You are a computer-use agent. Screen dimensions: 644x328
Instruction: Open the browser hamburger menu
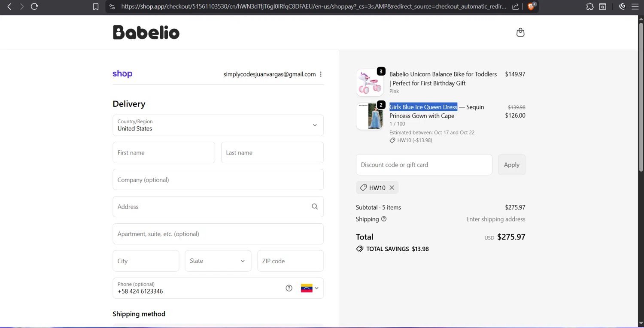click(x=635, y=6)
